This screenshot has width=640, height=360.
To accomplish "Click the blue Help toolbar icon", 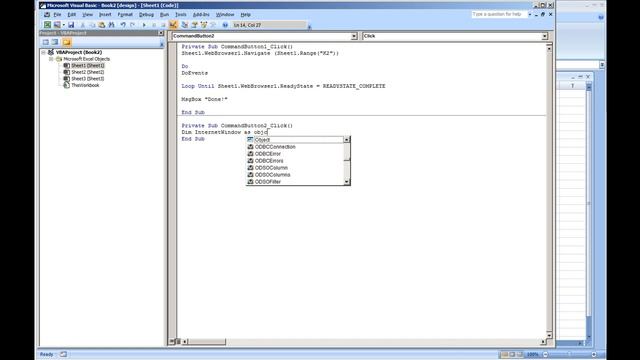I will point(225,25).
